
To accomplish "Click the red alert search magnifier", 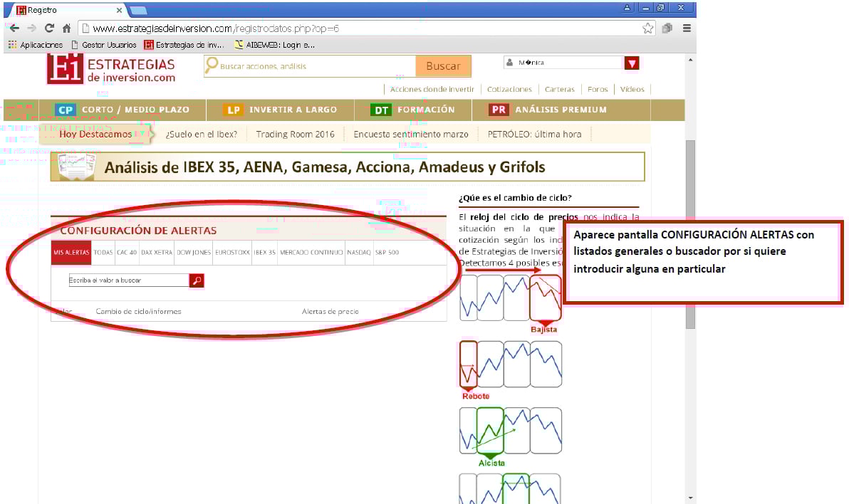I will coord(197,280).
